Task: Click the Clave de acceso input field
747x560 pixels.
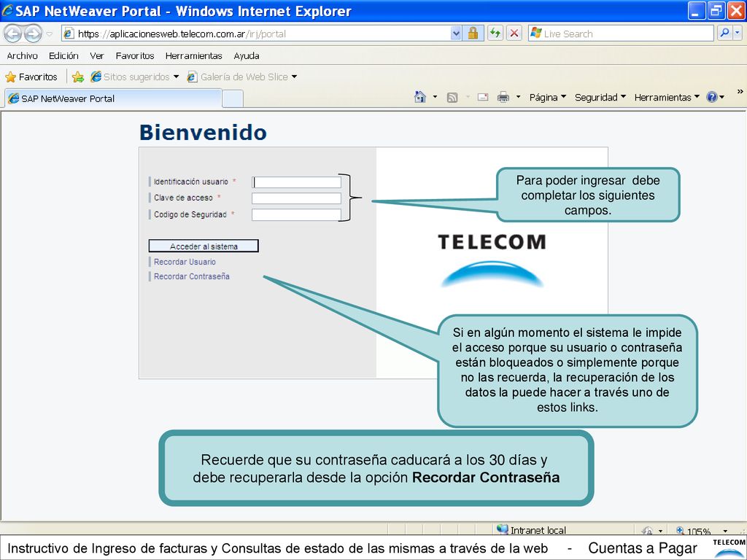Action: click(296, 198)
